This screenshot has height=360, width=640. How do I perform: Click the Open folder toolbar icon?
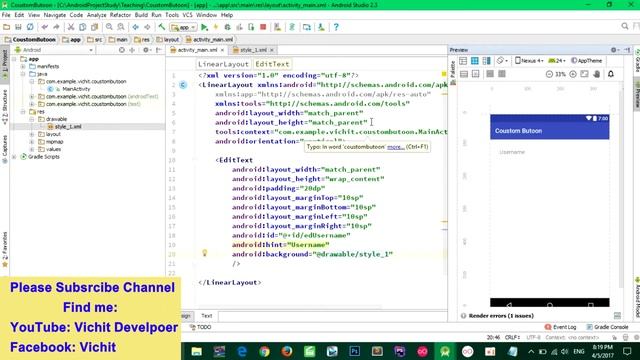[x=7, y=27]
